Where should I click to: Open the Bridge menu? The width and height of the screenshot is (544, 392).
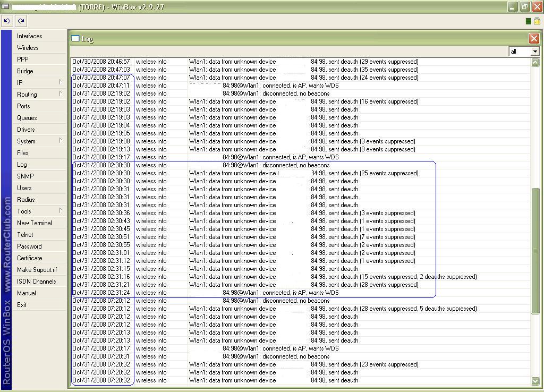pyautogui.click(x=39, y=71)
